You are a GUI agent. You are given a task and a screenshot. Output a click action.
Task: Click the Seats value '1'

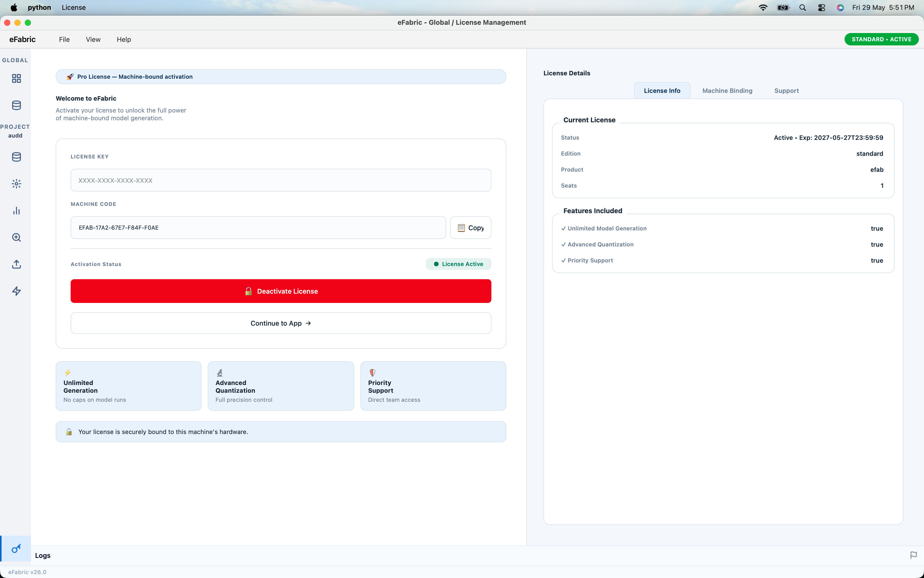pos(882,186)
